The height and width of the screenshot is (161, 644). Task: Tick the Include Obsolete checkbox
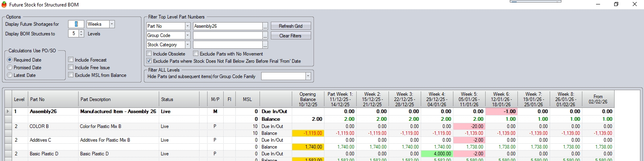coord(149,54)
